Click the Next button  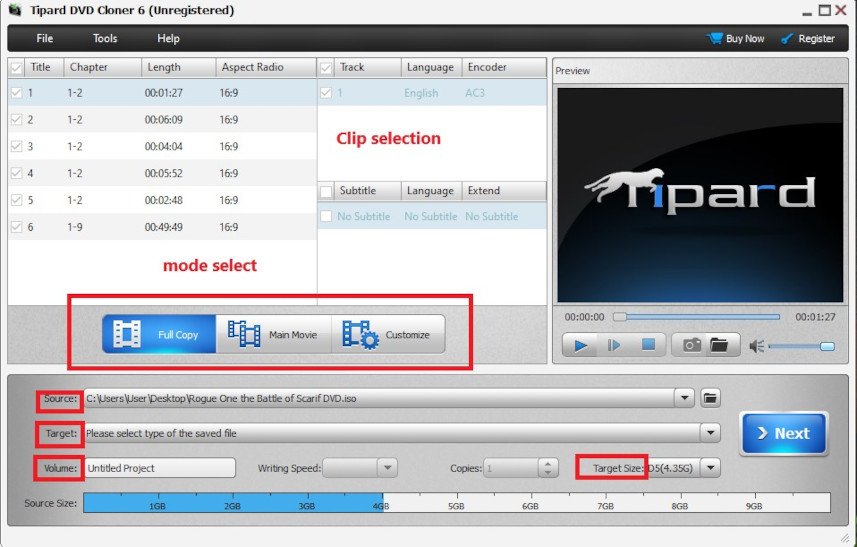784,433
